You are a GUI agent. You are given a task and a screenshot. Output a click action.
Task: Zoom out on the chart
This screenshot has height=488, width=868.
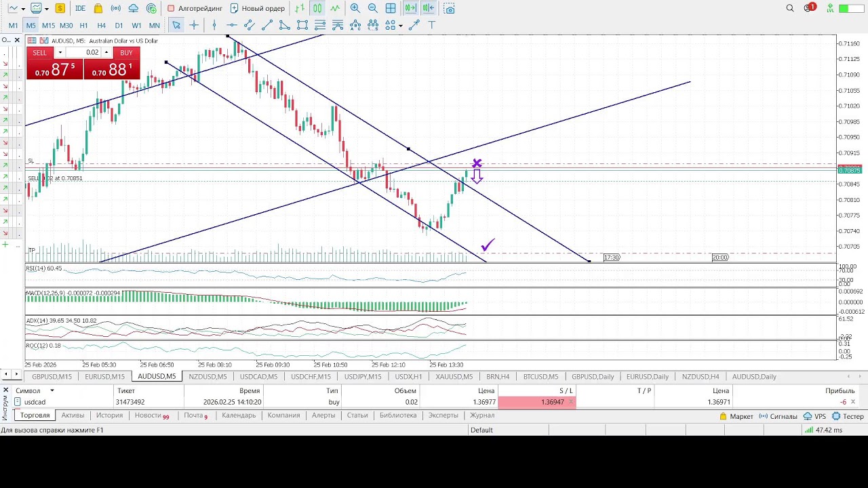click(373, 8)
